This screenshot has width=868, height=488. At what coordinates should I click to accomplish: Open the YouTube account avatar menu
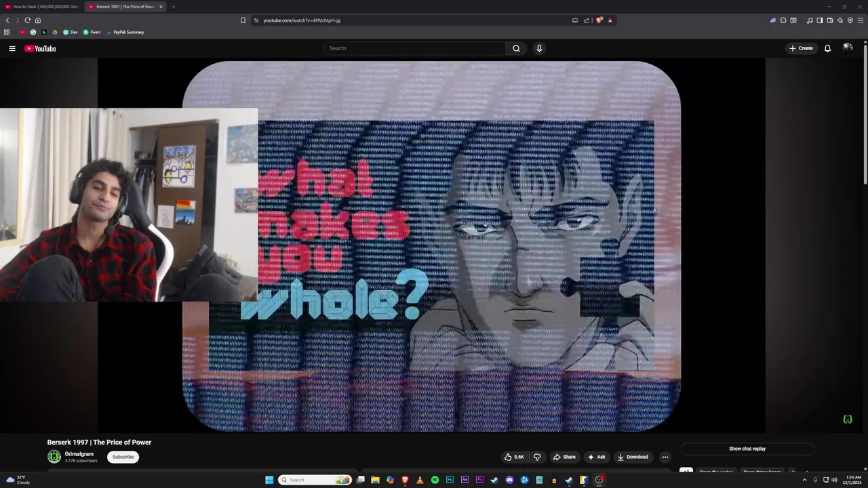coord(848,48)
